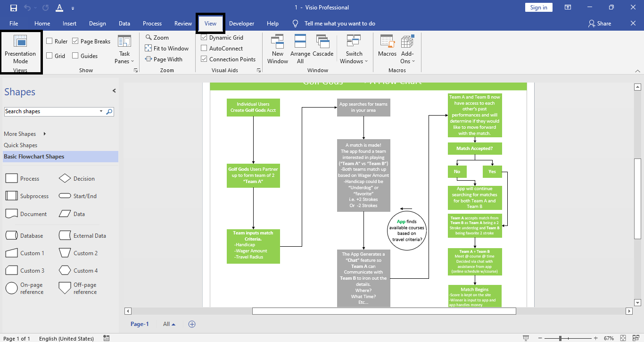The height and width of the screenshot is (342, 644).
Task: Click the Share button
Action: 600,24
